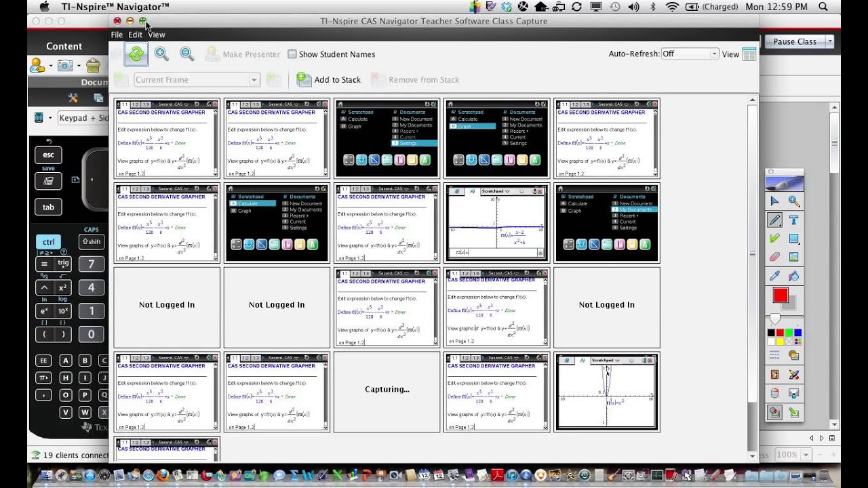Click the Time Machine clock icon
Image resolution: width=868 pixels, height=488 pixels.
point(614,7)
